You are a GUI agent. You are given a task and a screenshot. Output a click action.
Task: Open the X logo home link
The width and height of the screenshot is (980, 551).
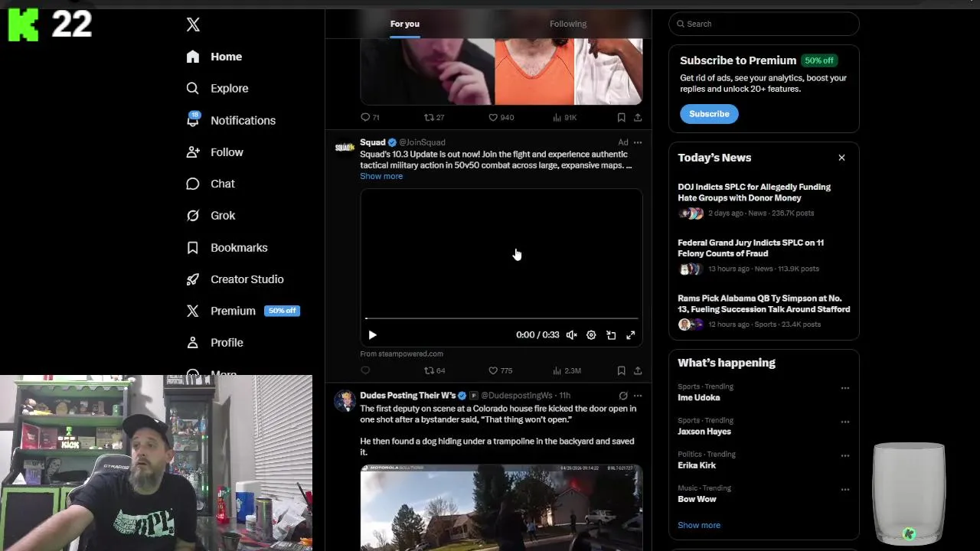pos(193,24)
